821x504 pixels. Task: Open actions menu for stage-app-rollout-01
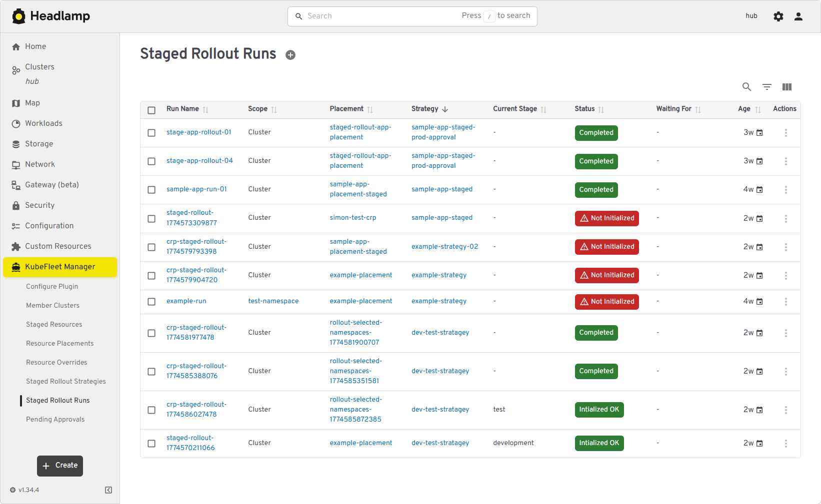pos(786,133)
